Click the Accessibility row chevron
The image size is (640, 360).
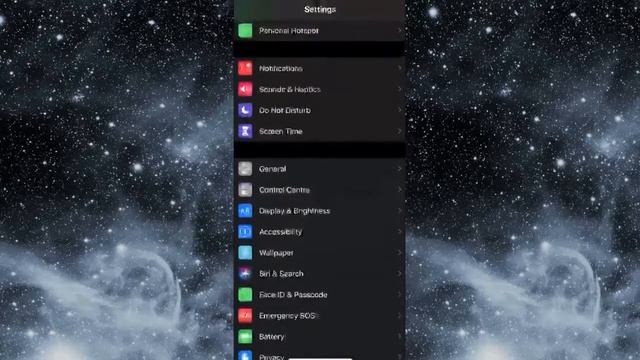pyautogui.click(x=399, y=232)
